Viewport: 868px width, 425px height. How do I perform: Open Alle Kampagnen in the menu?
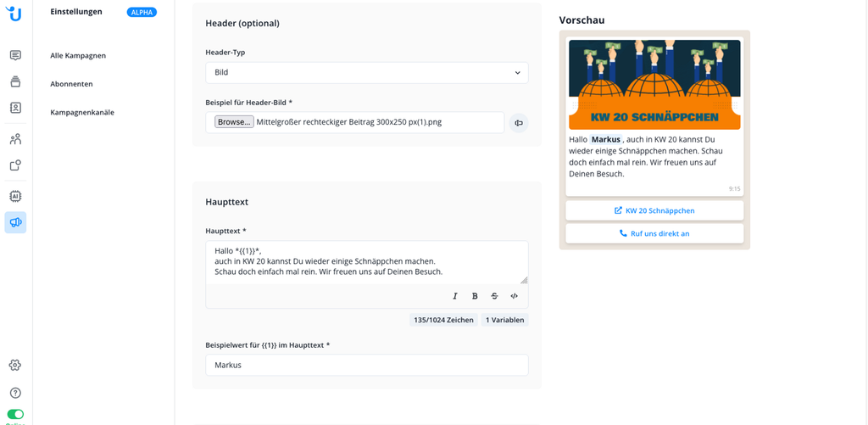[78, 55]
